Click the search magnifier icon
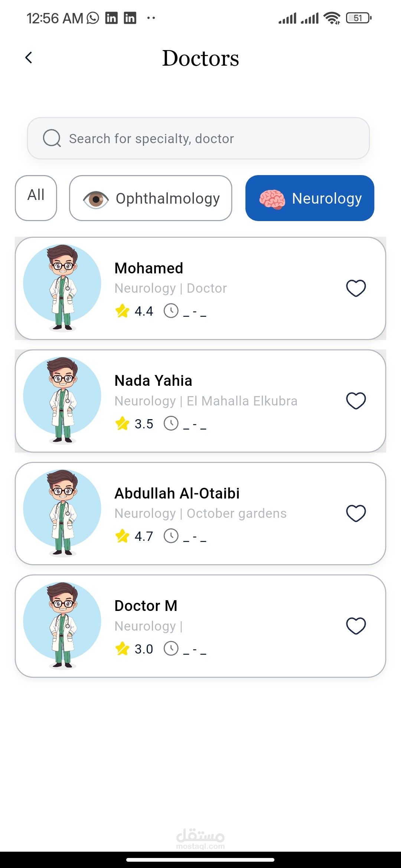The image size is (401, 868). coord(52,138)
